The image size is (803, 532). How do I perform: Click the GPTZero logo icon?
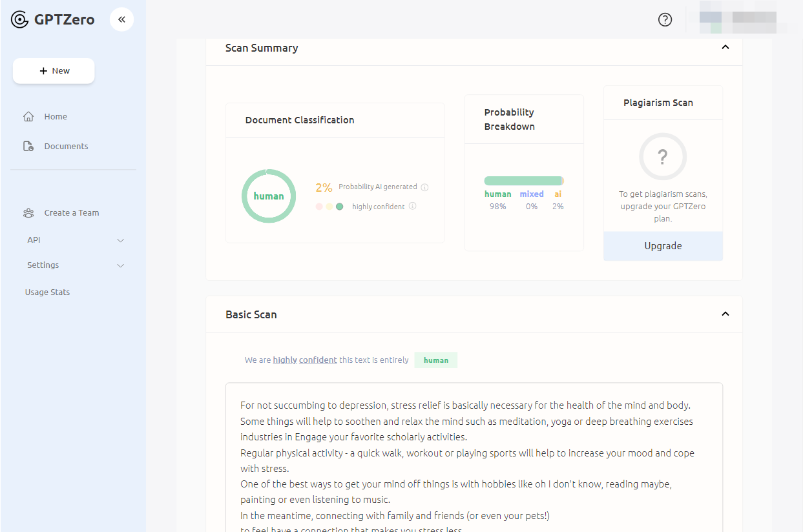click(20, 20)
